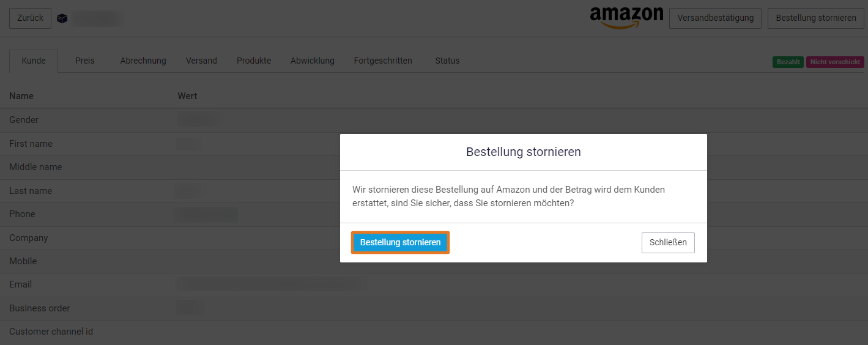Select the Abwicklung tab
The height and width of the screenshot is (345, 868).
coord(313,61)
